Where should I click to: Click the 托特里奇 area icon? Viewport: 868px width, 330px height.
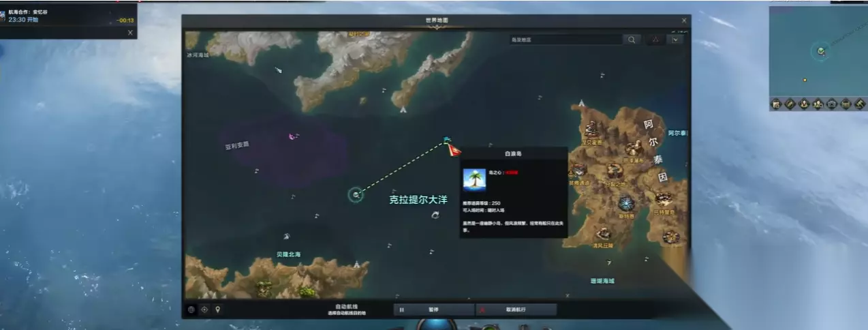664,199
